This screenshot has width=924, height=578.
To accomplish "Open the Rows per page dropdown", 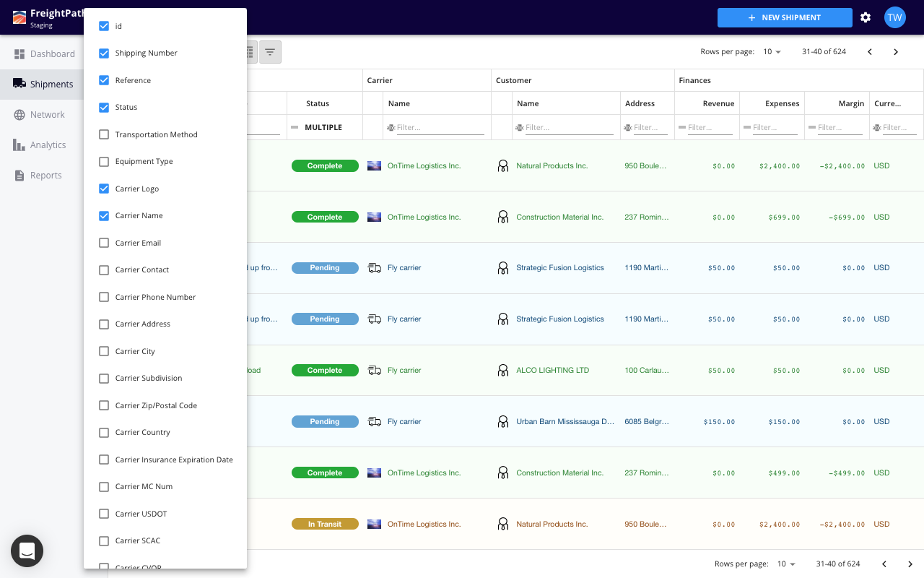I will [x=774, y=51].
